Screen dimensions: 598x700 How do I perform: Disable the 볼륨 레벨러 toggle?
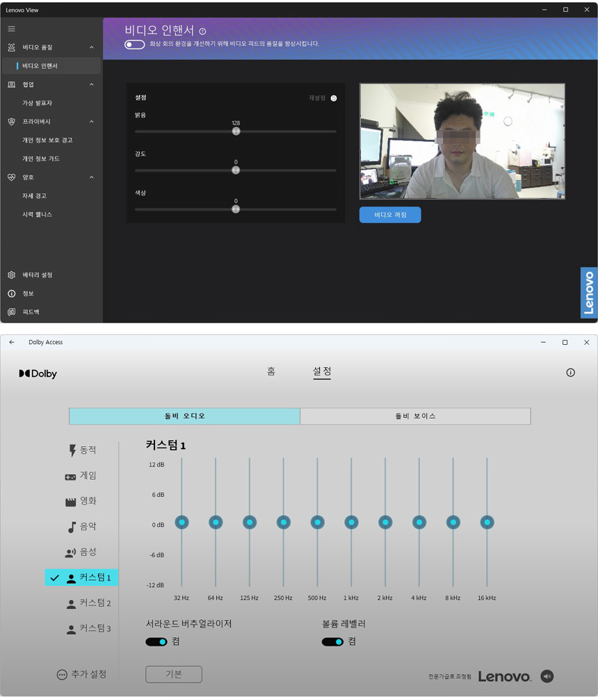tap(332, 642)
